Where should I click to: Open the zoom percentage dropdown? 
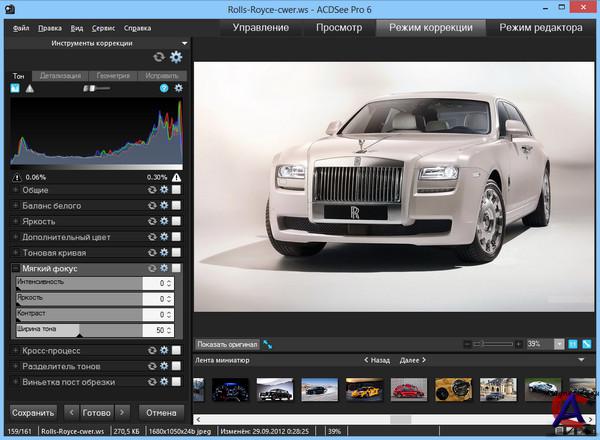coord(559,344)
